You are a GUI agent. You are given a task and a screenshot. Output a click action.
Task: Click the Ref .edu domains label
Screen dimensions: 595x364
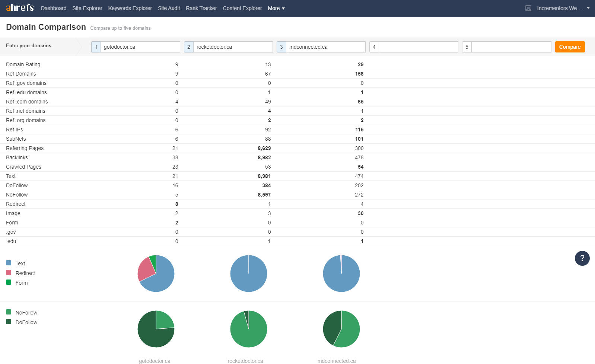(x=26, y=92)
